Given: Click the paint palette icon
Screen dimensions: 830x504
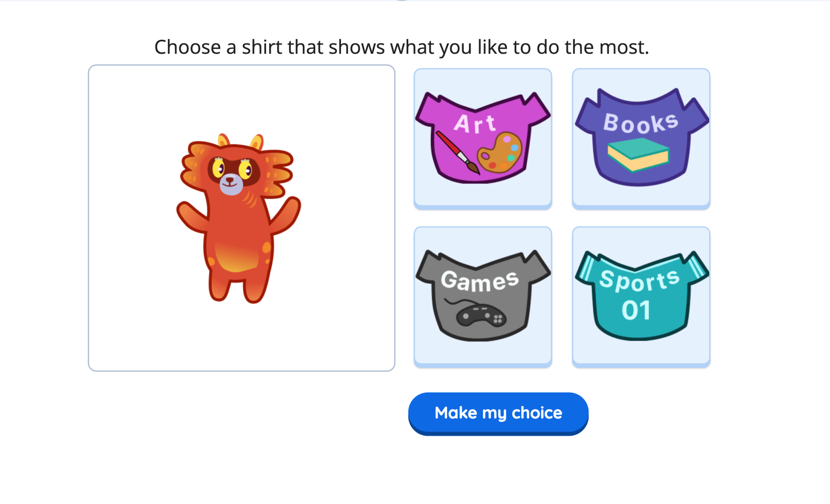Looking at the screenshot, I should [x=500, y=153].
